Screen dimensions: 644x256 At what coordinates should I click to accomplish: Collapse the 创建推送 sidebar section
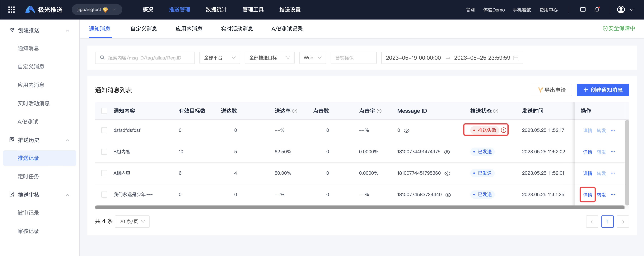tap(67, 30)
